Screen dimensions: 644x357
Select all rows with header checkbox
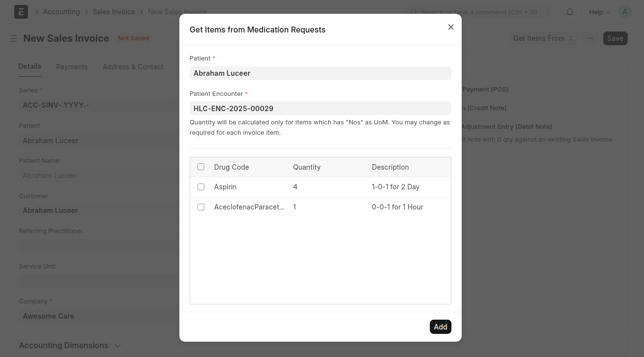click(x=201, y=167)
